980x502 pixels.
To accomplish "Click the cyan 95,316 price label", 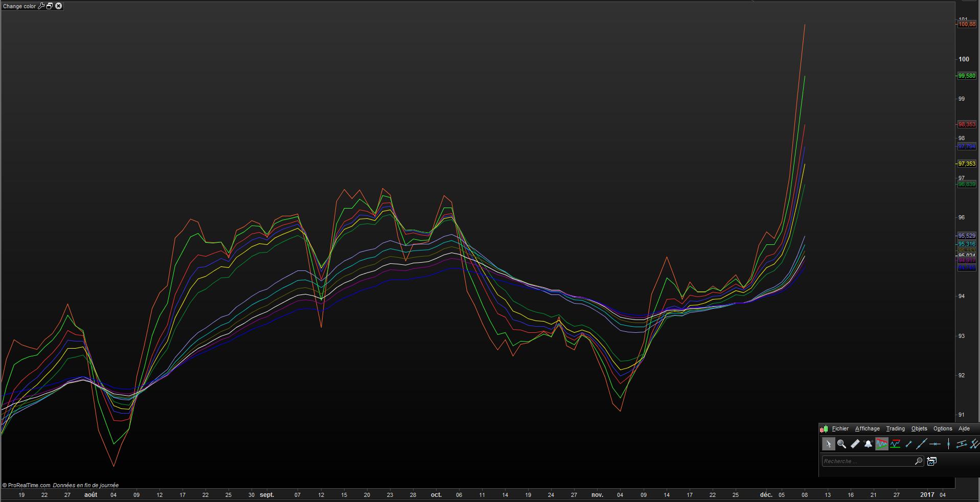I will click(x=966, y=244).
